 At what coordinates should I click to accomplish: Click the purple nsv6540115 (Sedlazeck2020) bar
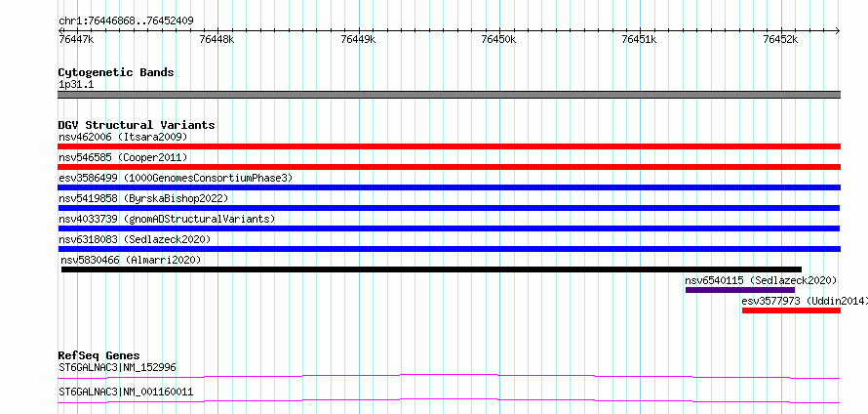click(x=740, y=290)
